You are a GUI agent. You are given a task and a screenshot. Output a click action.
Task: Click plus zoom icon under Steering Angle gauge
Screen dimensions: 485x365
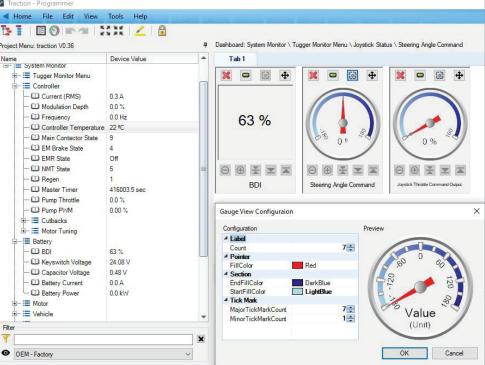[x=327, y=170]
